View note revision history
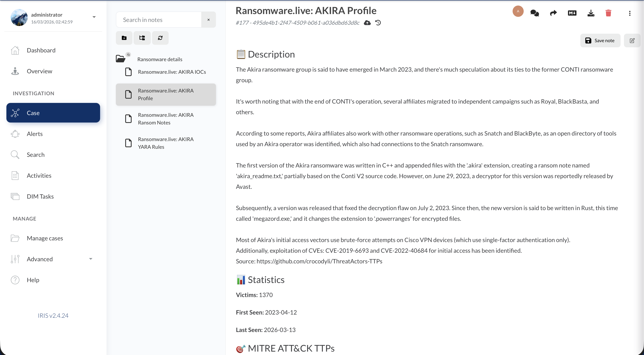Image resolution: width=644 pixels, height=355 pixels. pos(378,23)
